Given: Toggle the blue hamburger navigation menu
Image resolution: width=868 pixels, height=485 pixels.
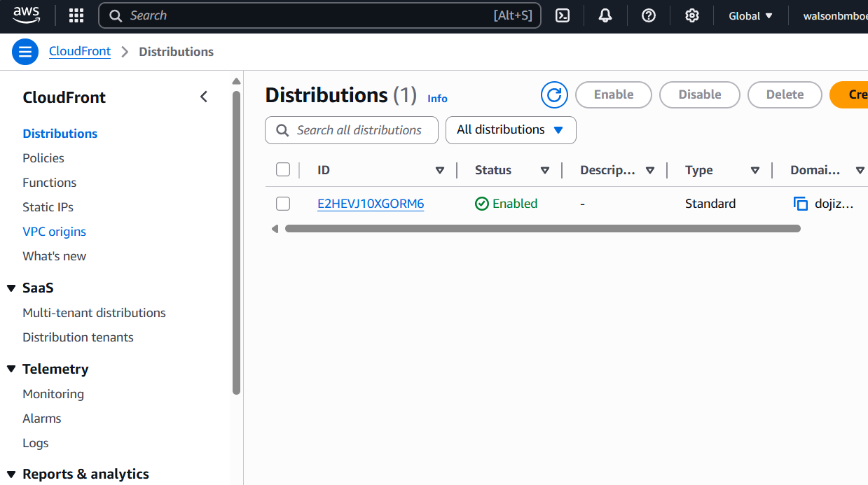Looking at the screenshot, I should coord(25,52).
